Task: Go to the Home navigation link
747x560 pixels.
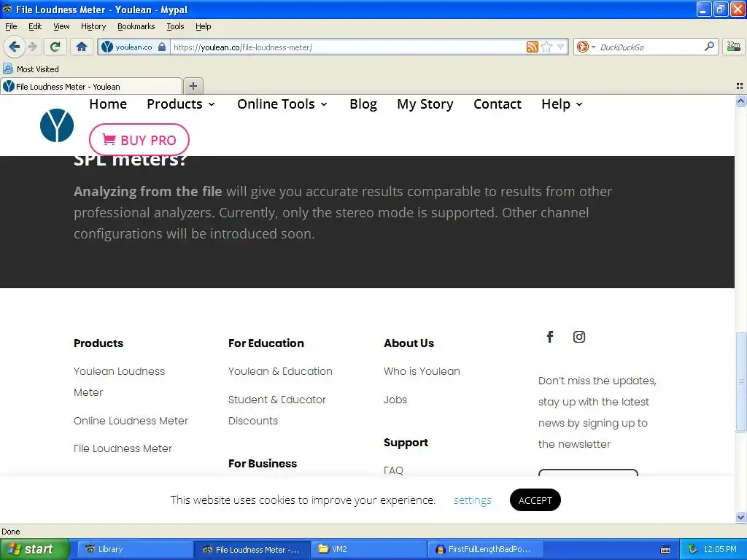Action: point(108,104)
